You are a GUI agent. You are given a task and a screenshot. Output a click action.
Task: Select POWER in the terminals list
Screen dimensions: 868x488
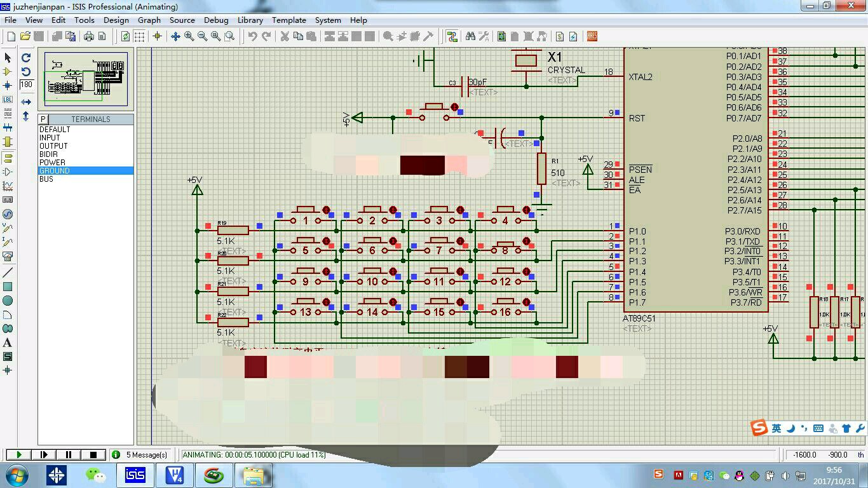[x=52, y=163]
